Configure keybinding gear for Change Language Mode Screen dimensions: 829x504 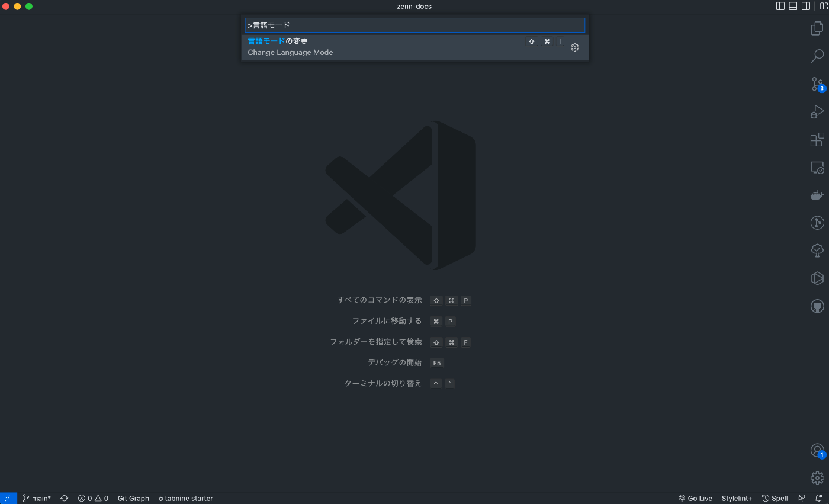click(x=574, y=47)
